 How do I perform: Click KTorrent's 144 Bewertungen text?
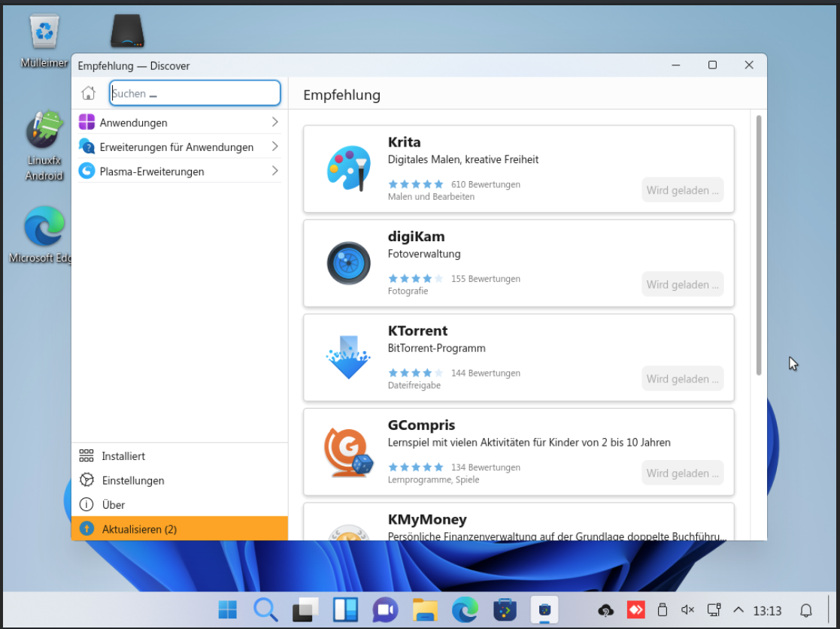pos(486,373)
